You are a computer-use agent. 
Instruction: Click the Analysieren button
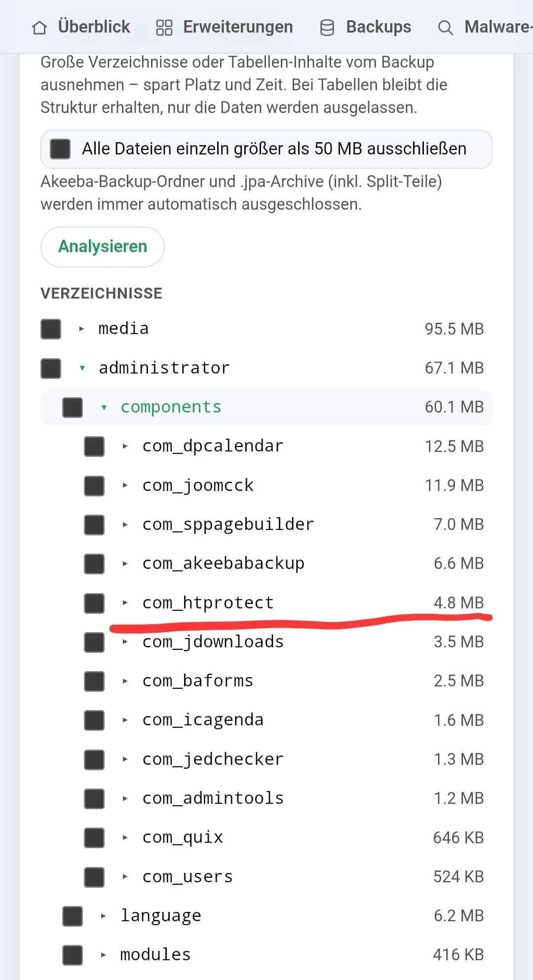(103, 247)
